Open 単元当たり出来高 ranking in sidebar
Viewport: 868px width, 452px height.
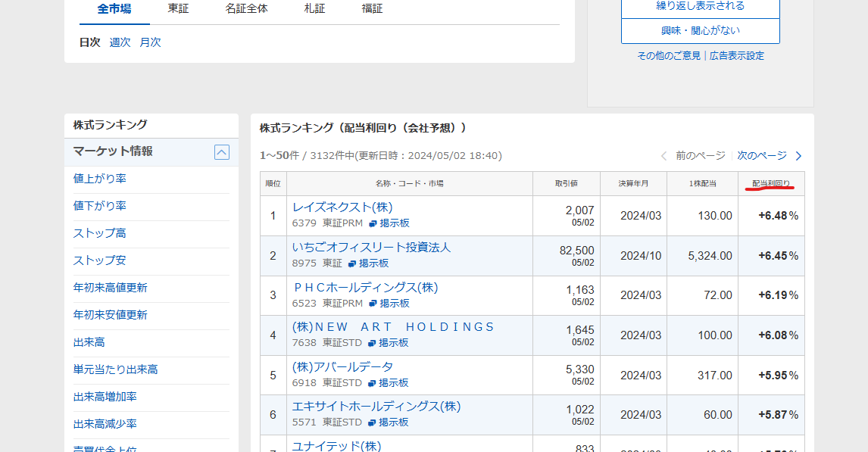[x=116, y=369]
